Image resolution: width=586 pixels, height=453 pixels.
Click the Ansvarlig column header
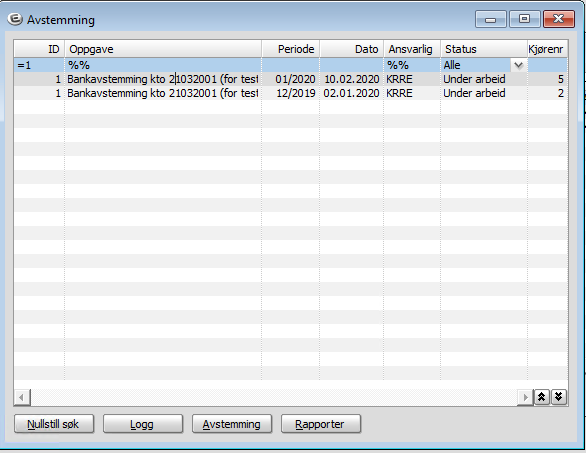(x=412, y=49)
